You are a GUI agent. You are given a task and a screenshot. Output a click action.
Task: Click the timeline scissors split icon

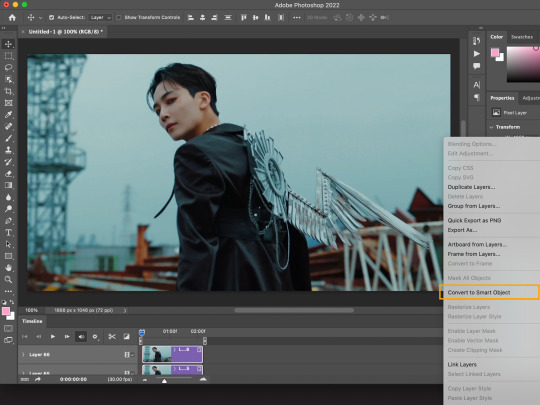point(112,336)
